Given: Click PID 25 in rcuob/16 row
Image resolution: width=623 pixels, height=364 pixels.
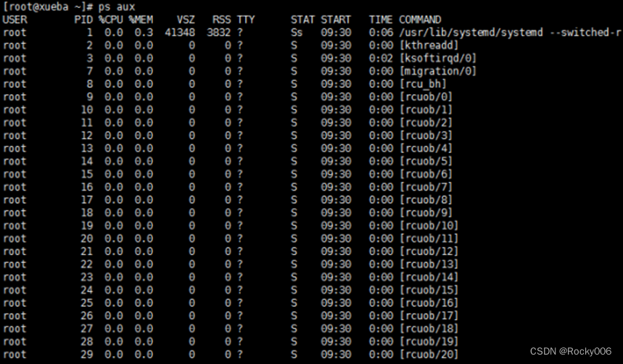Looking at the screenshot, I should coord(86,303).
